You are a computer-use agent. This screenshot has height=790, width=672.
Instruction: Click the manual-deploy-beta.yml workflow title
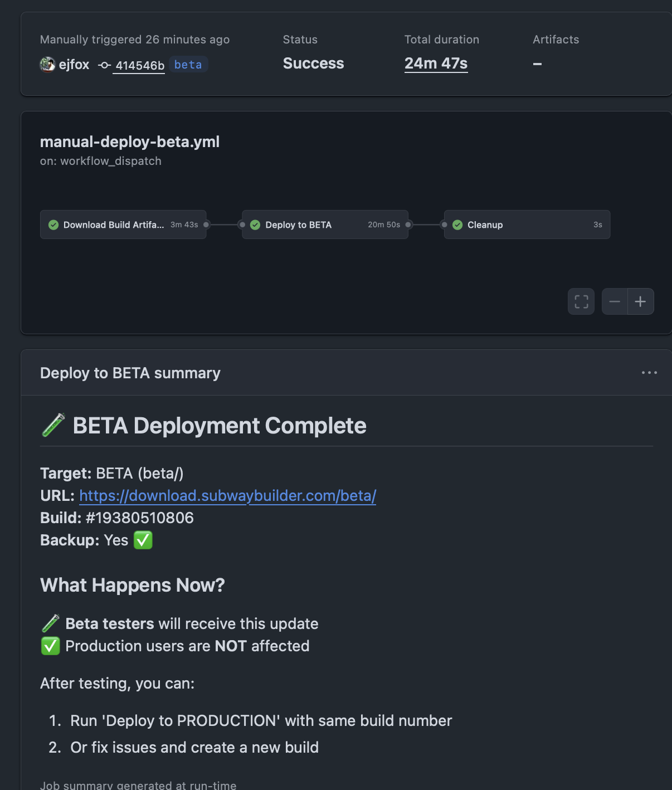[x=129, y=142]
